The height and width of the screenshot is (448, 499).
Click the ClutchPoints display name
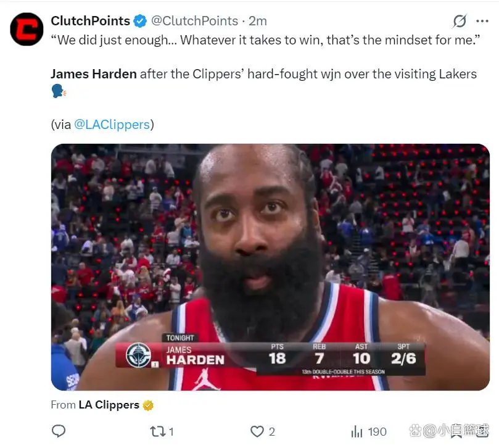point(91,21)
